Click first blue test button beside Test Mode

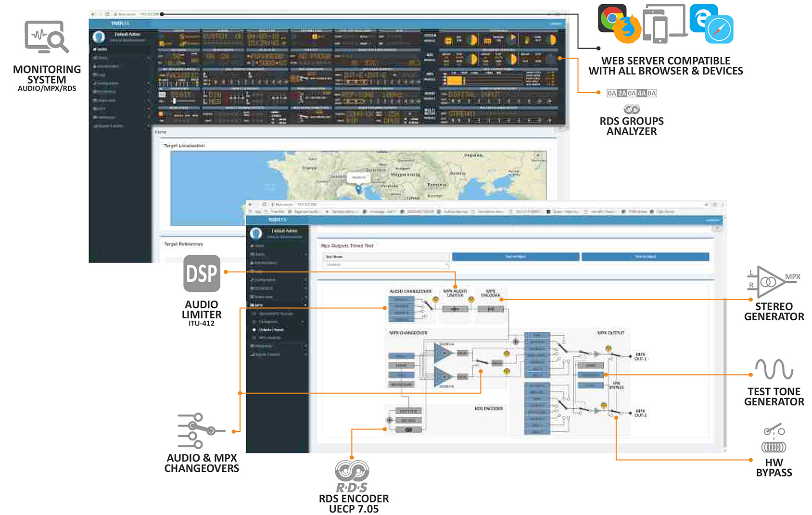click(515, 257)
